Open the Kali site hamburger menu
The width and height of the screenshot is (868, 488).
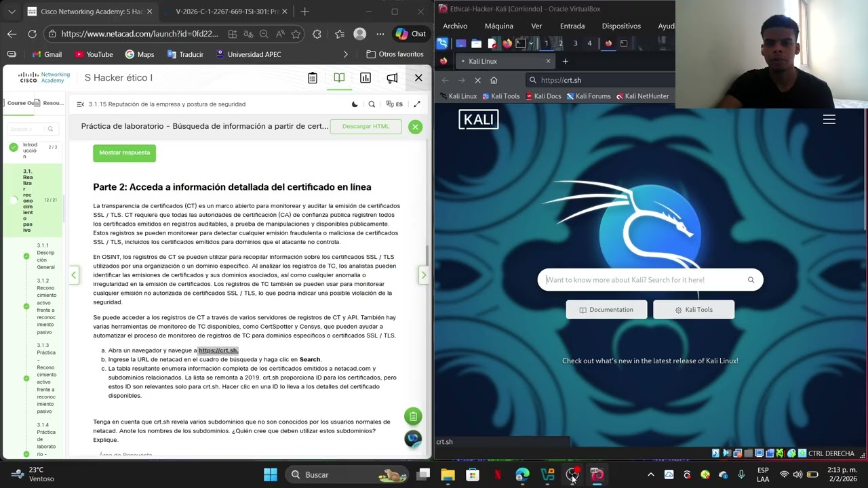click(829, 120)
